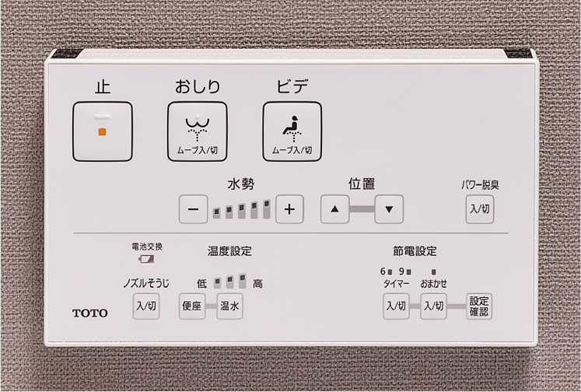This screenshot has height=392, width=581.
Task: Activate the おしり rear wash button
Action: (x=197, y=131)
